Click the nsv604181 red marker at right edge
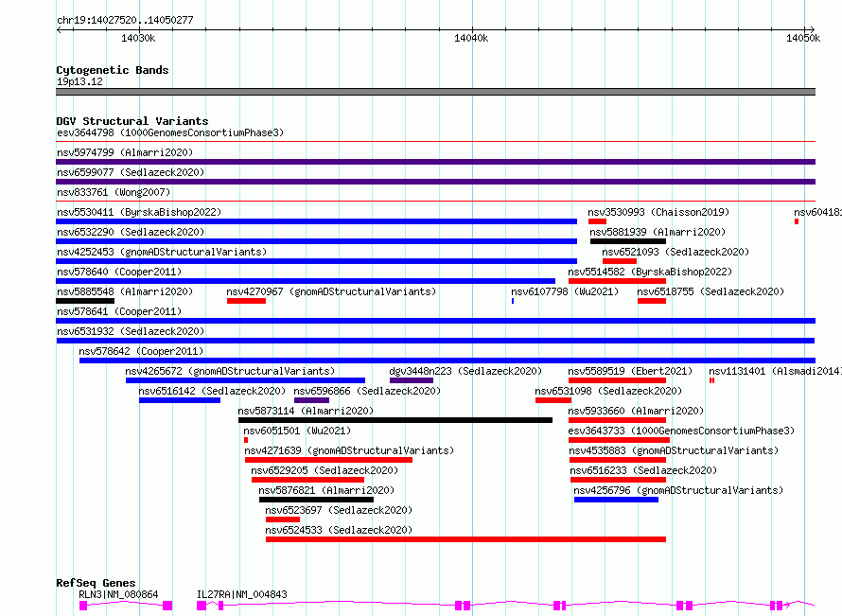This screenshot has width=842, height=616. [797, 221]
